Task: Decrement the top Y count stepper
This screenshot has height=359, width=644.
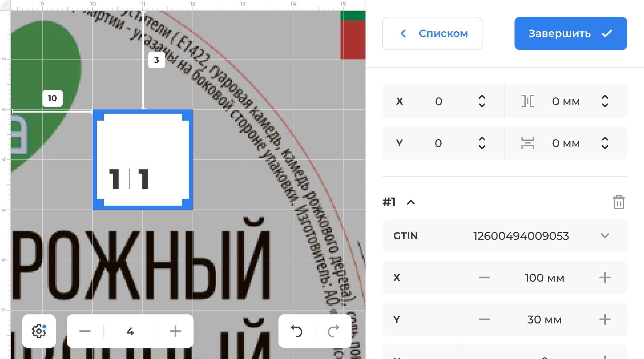Action: (x=482, y=147)
